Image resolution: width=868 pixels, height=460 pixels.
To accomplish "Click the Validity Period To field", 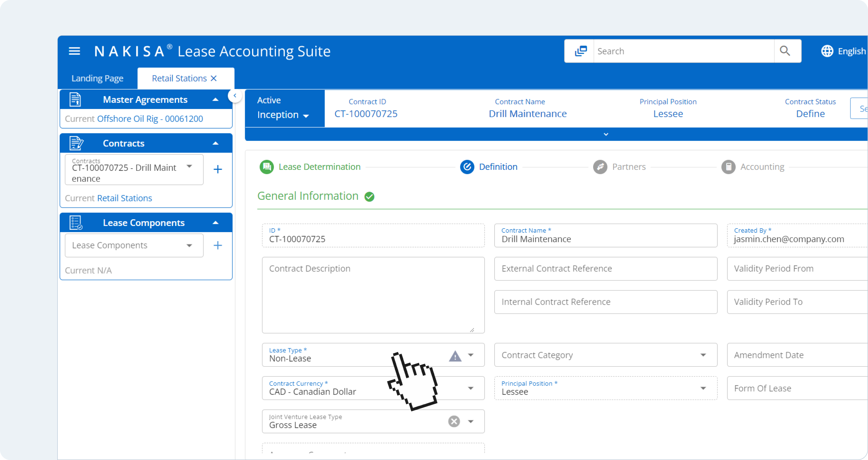I will pos(797,302).
